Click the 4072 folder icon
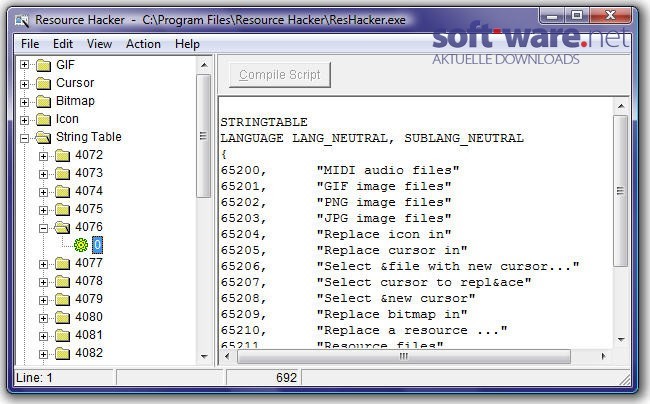The height and width of the screenshot is (404, 650). pos(63,156)
